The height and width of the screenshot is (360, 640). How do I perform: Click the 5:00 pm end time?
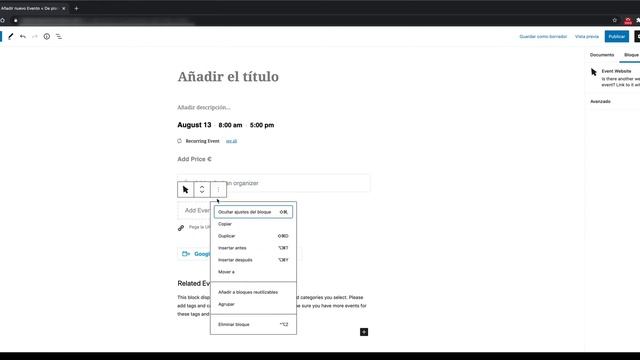(262, 125)
